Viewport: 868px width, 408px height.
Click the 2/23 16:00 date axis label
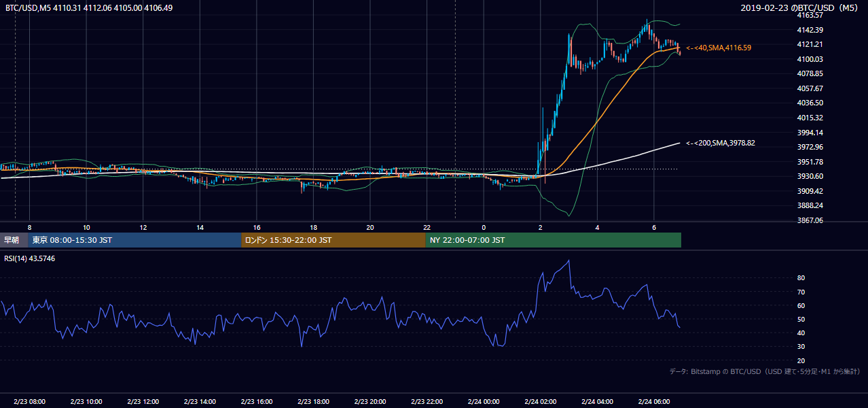[257, 402]
